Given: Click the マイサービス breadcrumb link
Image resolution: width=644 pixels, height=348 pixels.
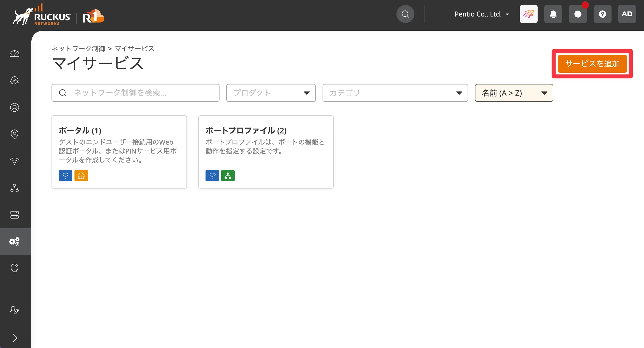Looking at the screenshot, I should 135,49.
